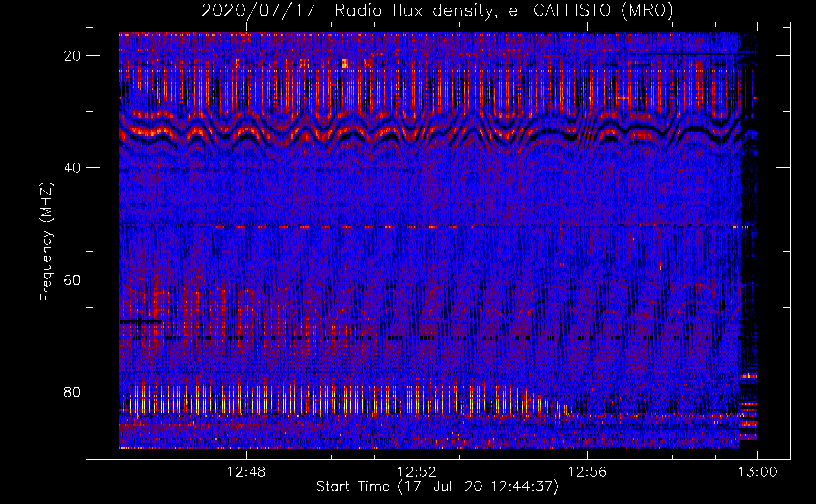Click the 80 frequency tick label

click(x=72, y=392)
